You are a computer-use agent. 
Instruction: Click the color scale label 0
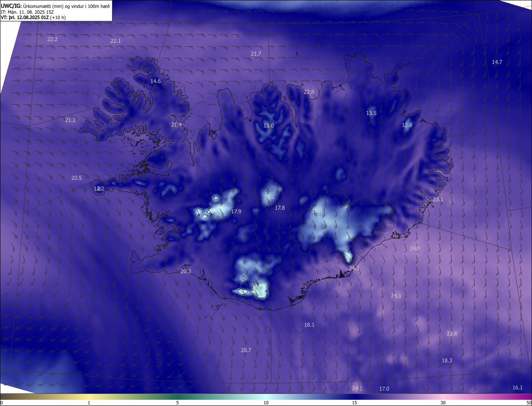click(x=2, y=403)
